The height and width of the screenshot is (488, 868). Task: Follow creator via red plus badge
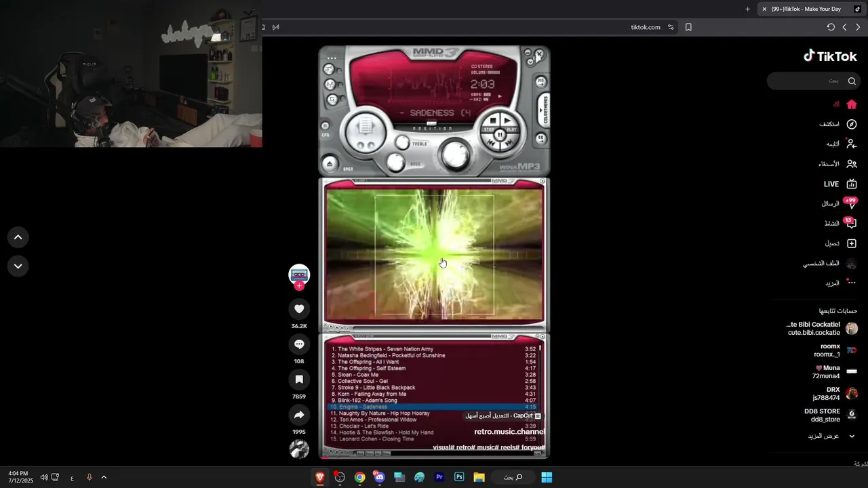(x=299, y=286)
